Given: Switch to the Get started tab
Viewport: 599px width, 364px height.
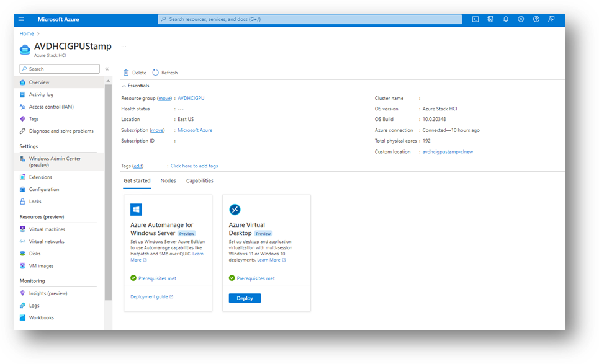Looking at the screenshot, I should 137,181.
